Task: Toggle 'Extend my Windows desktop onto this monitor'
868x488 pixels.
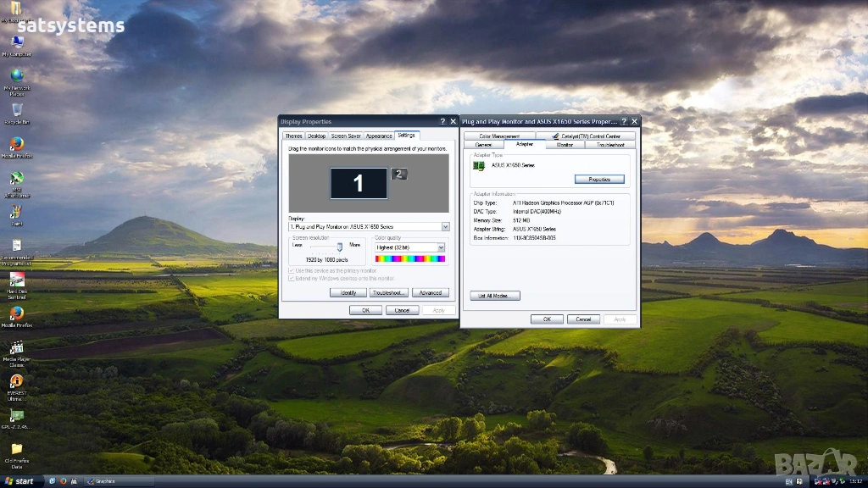Action: coord(292,278)
